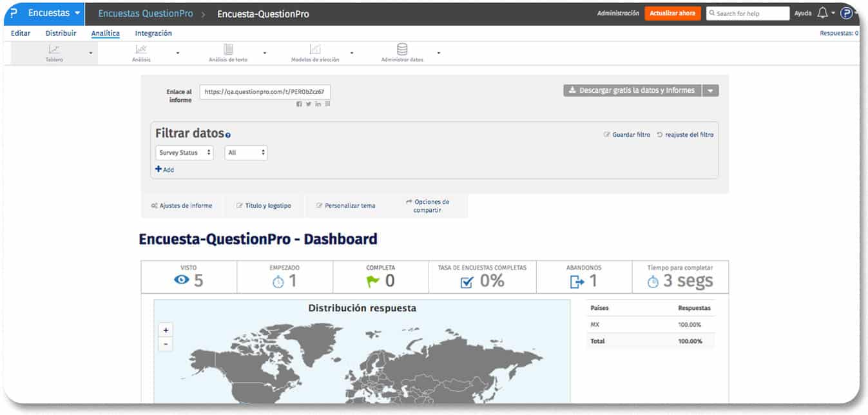Image resolution: width=868 pixels, height=415 pixels.
Task: Add a new filter condition
Action: point(164,169)
